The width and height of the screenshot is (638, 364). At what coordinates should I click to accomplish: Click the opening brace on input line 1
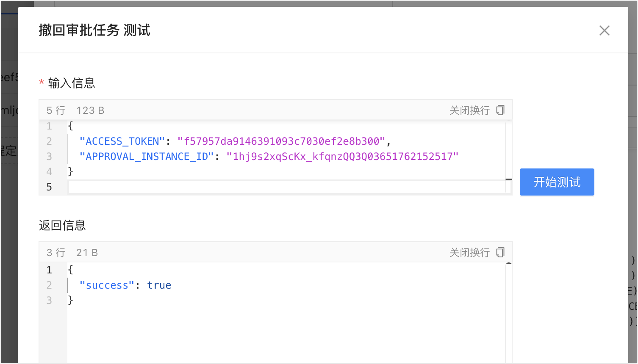click(70, 126)
